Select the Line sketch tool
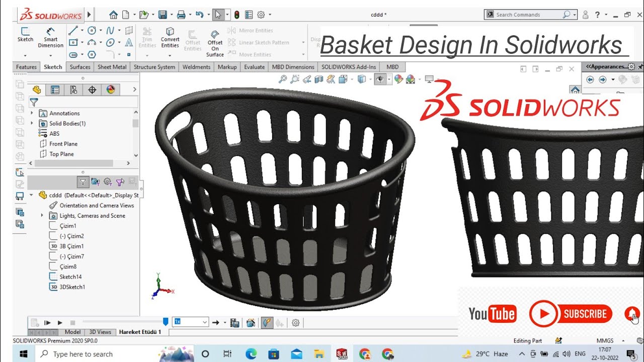Image resolution: width=644 pixels, height=362 pixels. click(73, 30)
